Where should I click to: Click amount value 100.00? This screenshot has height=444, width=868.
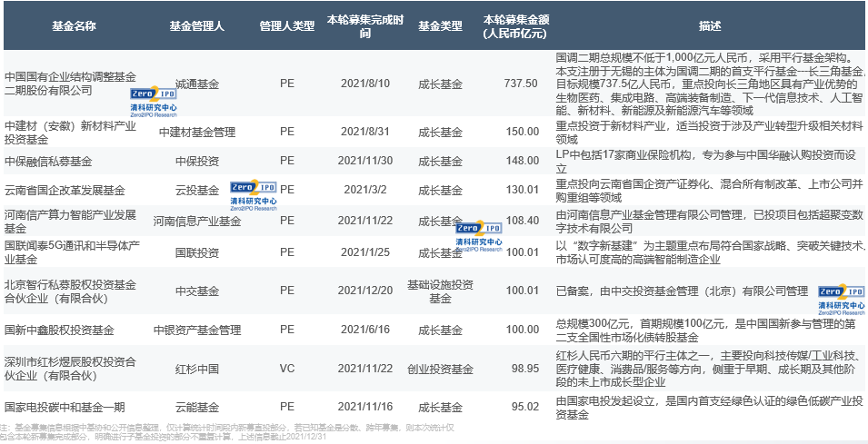pyautogui.click(x=522, y=331)
